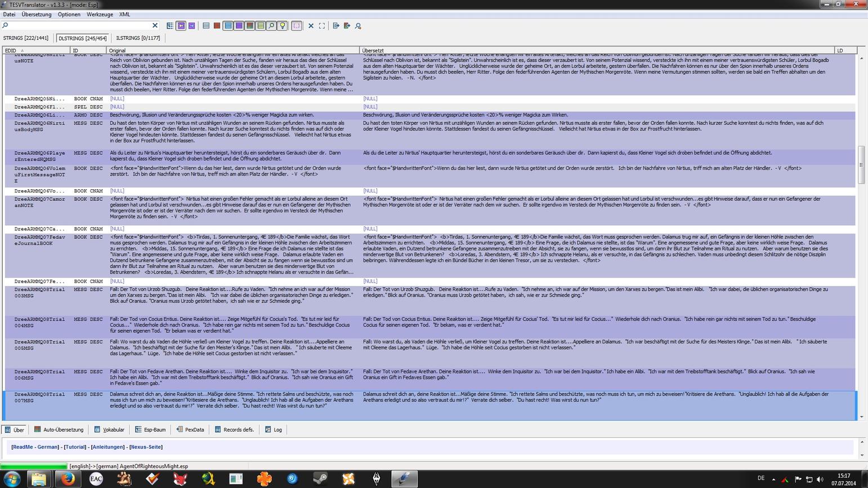Open the Tutorial link
The width and height of the screenshot is (868, 488).
click(x=75, y=447)
